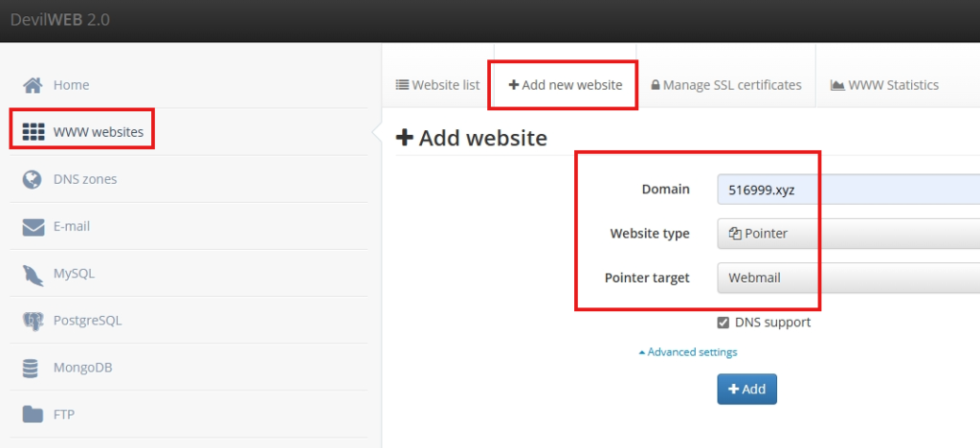Click the MySQL dolphin icon

click(x=33, y=274)
